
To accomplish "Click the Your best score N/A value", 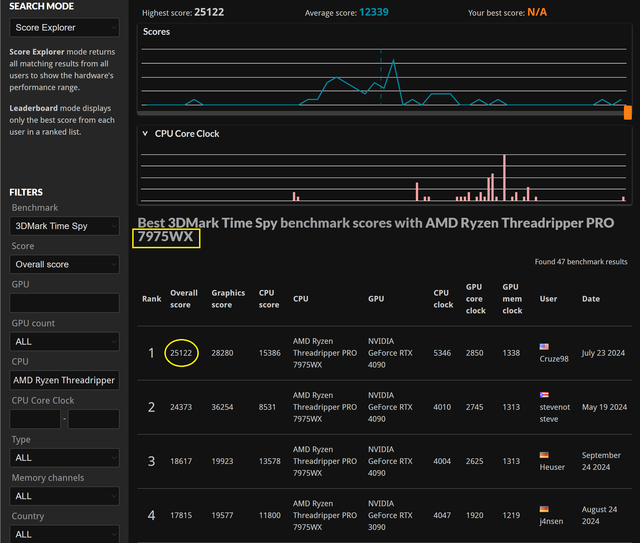I will [x=537, y=12].
